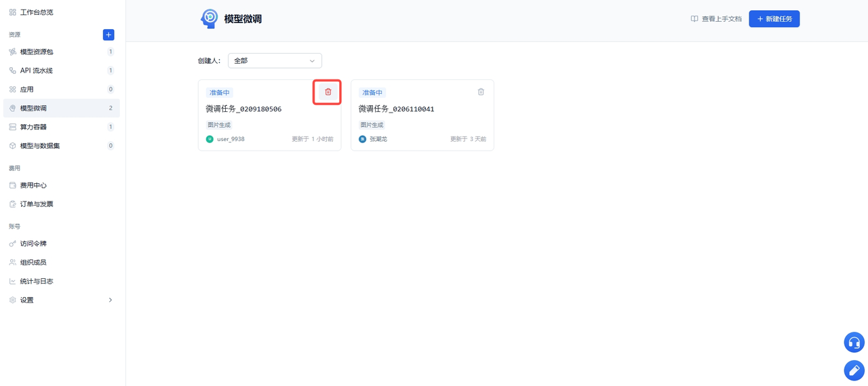Click the 模型微调 brain logo icon

click(x=209, y=19)
